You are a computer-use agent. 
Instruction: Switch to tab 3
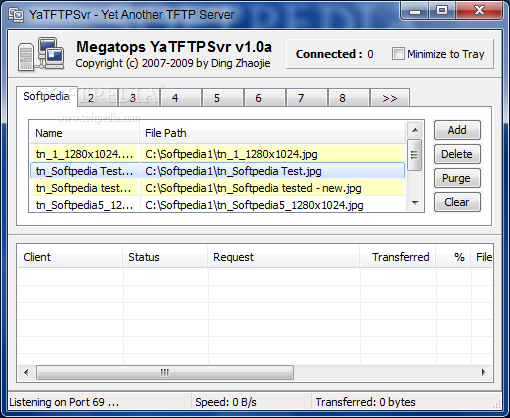tap(138, 98)
